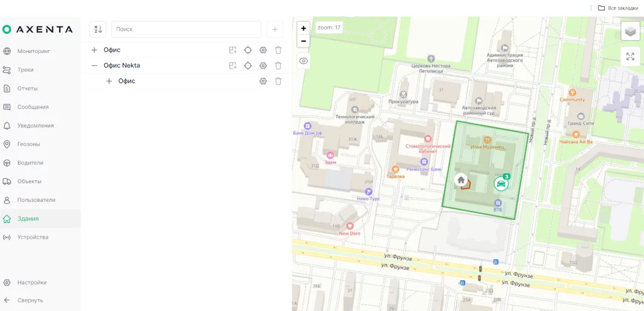Image resolution: width=644 pixels, height=311 pixels.
Task: Click the Устройства signal icon
Action: 7,237
